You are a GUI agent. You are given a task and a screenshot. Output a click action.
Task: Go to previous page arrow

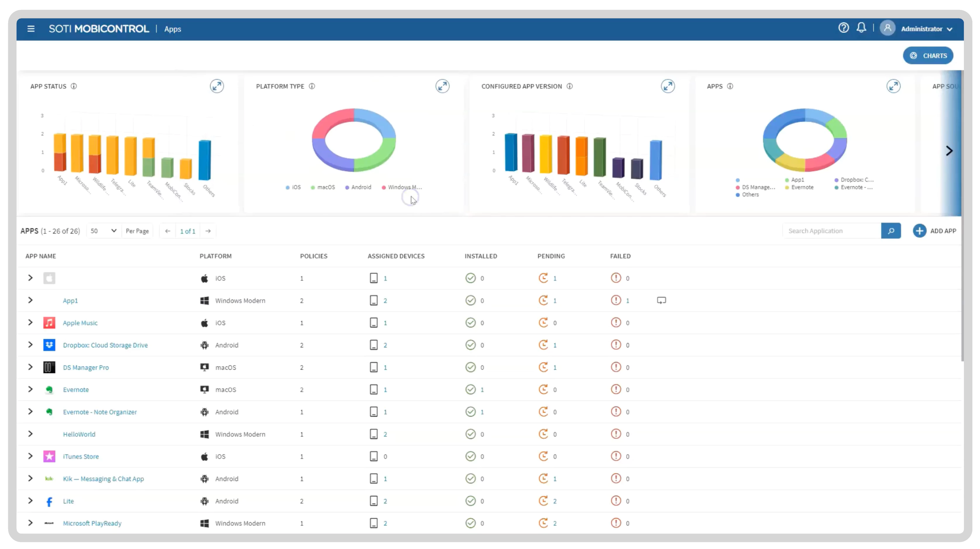(x=167, y=232)
